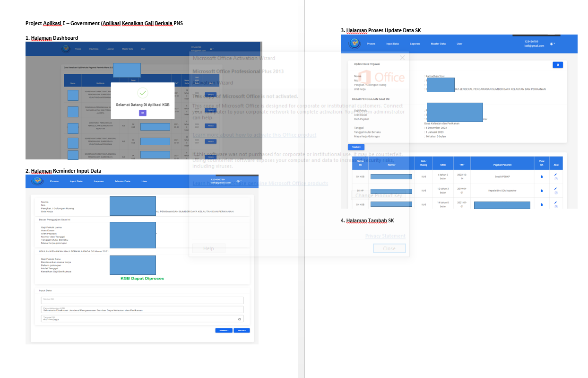Click the 'Gol / Ruang' column header
This screenshot has height=378, width=588.
click(x=424, y=163)
